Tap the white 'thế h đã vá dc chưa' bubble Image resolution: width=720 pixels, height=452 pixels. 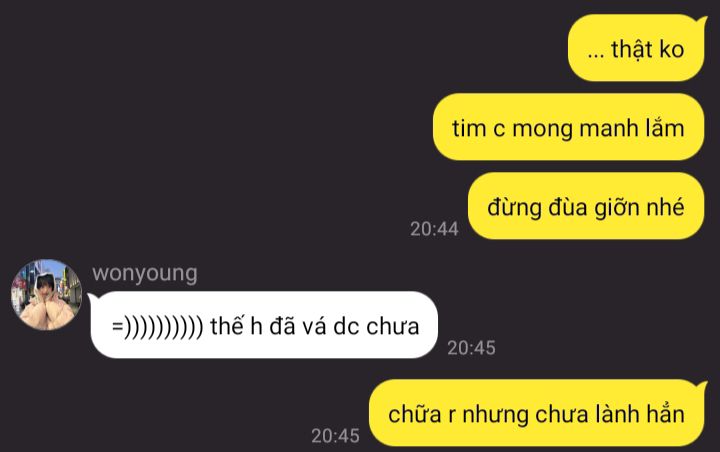263,325
